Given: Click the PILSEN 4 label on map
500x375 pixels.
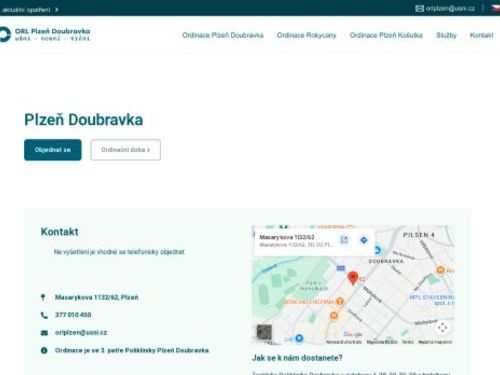Looking at the screenshot, I should click(419, 235).
